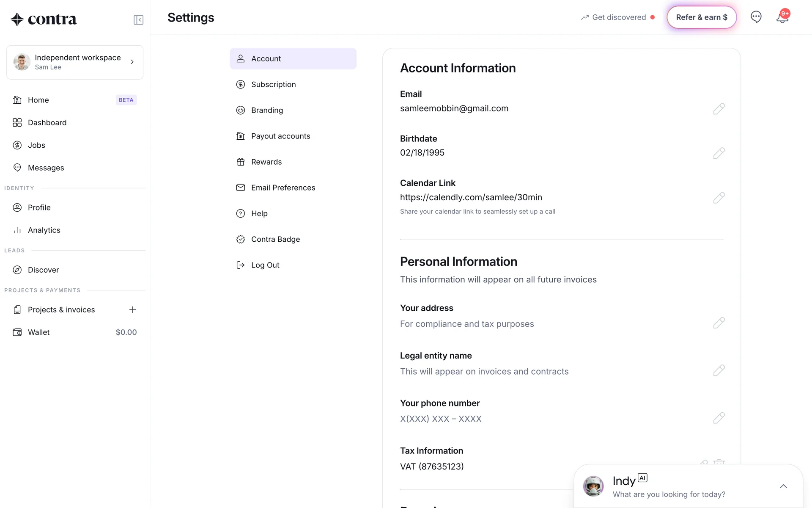Click the Get discovered link
812x508 pixels.
click(x=618, y=17)
